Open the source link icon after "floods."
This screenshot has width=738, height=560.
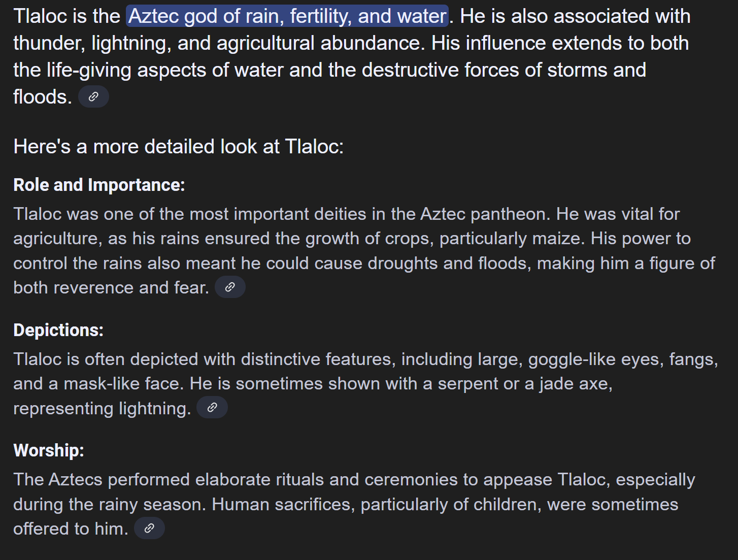(x=93, y=96)
